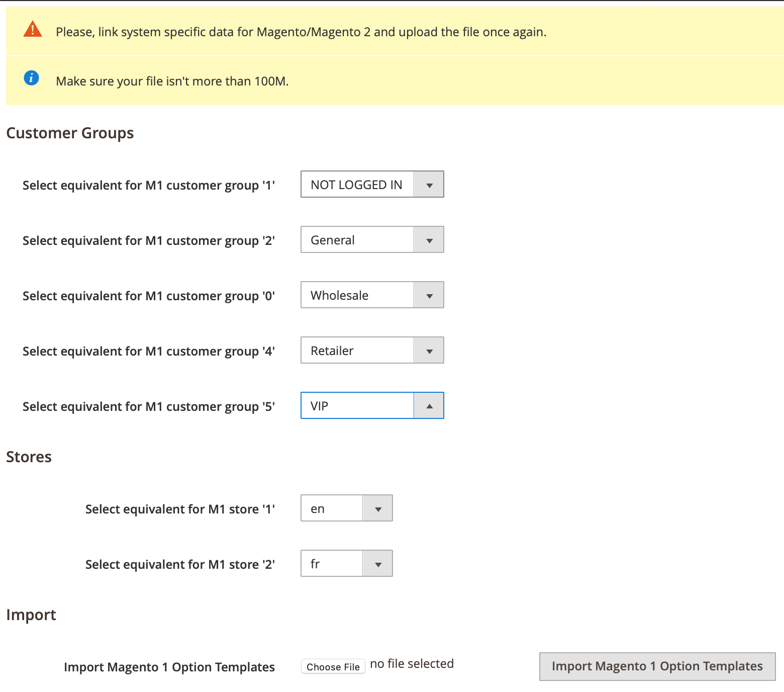Click label 'Select equivalent for M1 customer group '5''
The height and width of the screenshot is (692, 784).
click(x=149, y=406)
